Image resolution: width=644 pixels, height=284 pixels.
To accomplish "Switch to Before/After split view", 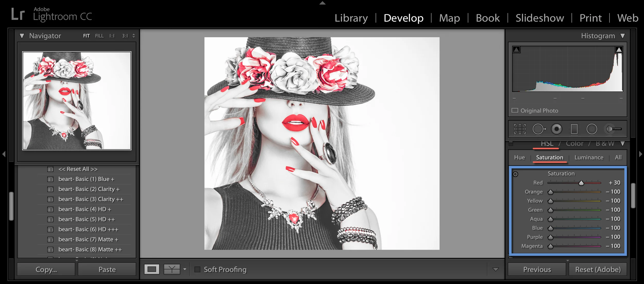I will [x=172, y=269].
